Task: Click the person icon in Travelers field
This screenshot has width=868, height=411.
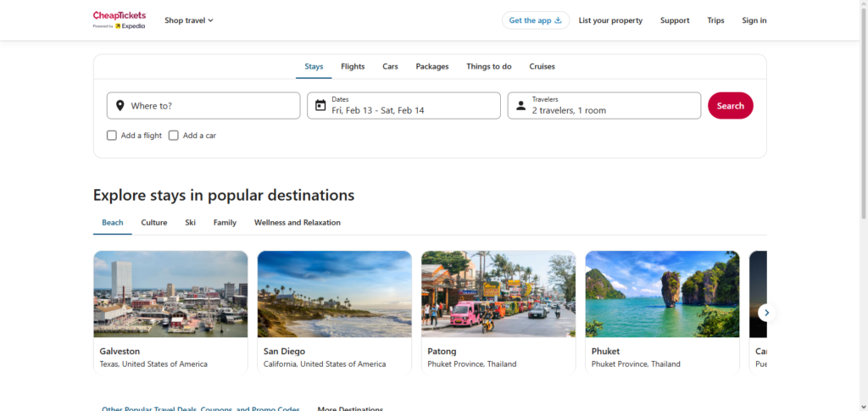Action: 520,106
